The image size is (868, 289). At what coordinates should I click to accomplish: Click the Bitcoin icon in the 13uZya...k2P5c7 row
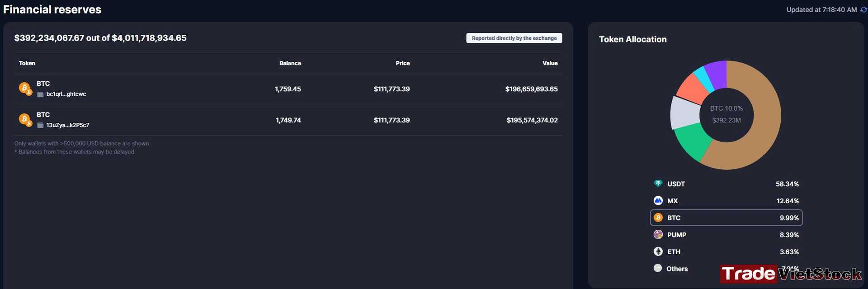pos(25,120)
